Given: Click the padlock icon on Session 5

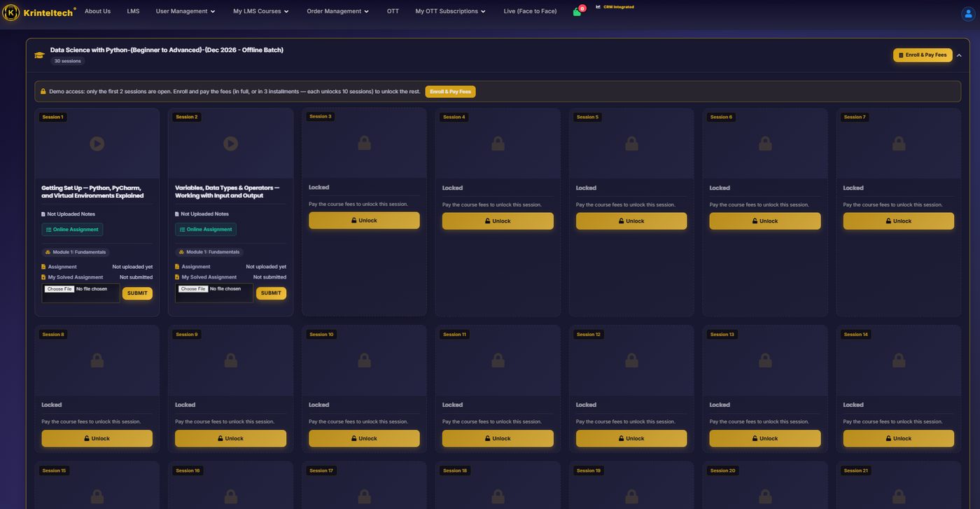Looking at the screenshot, I should click(x=631, y=144).
